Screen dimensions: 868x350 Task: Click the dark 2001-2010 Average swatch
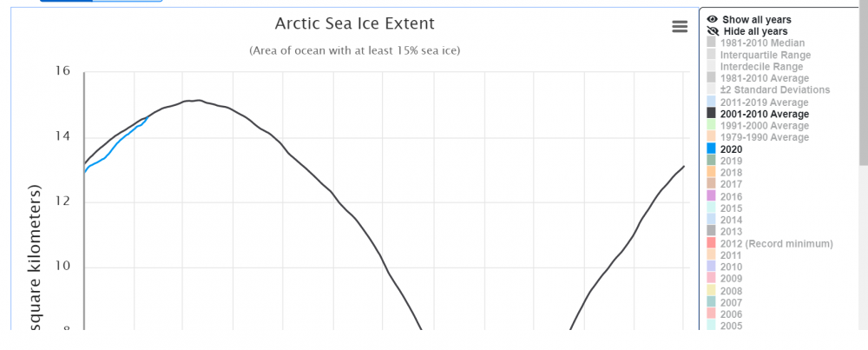click(x=712, y=113)
